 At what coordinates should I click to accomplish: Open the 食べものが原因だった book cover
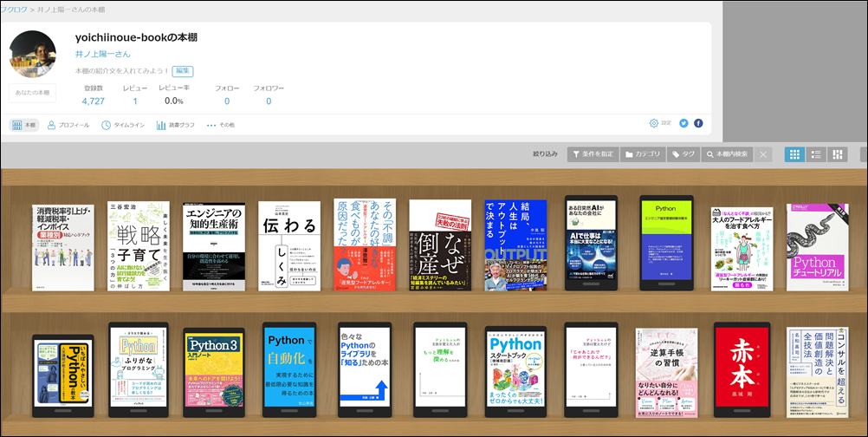point(364,245)
